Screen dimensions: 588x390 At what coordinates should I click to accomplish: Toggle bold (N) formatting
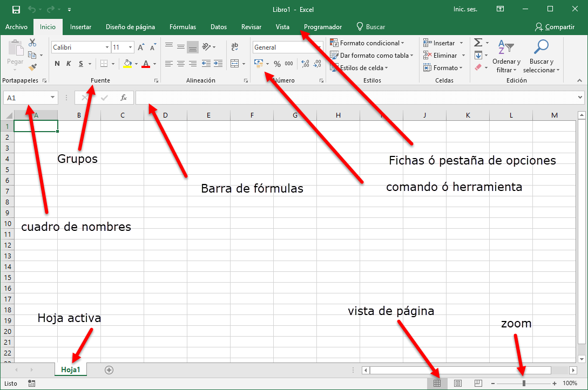pos(57,64)
